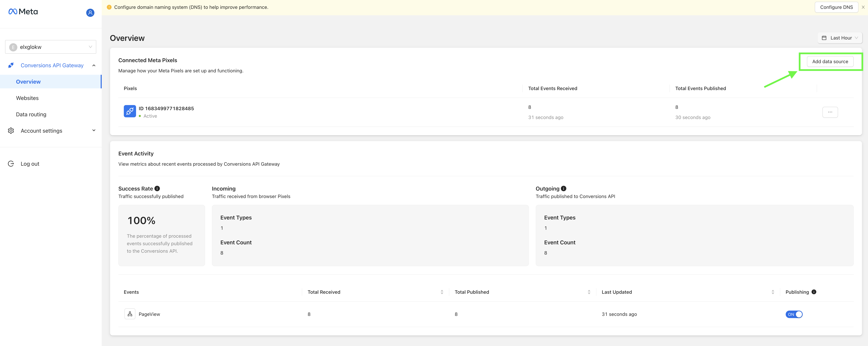
Task: Click the Events column header
Action: point(131,292)
